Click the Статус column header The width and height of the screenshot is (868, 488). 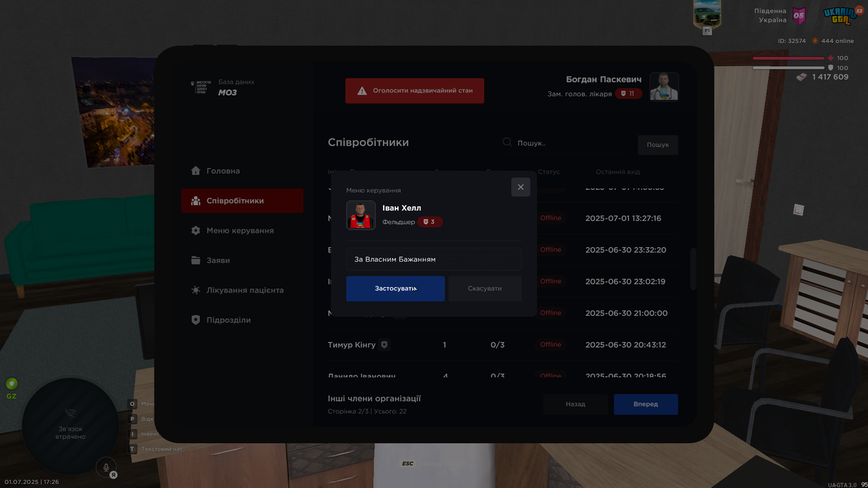(x=549, y=172)
